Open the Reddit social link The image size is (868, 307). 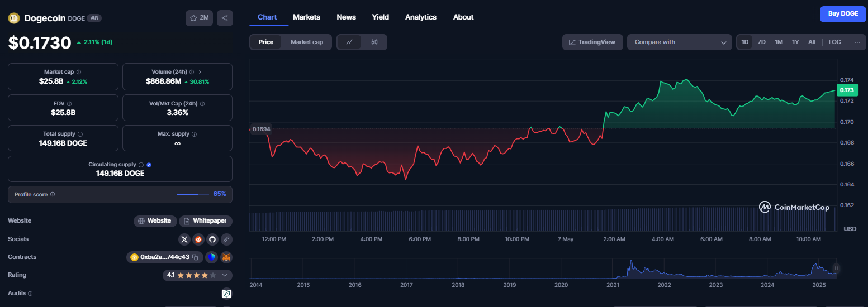[198, 239]
